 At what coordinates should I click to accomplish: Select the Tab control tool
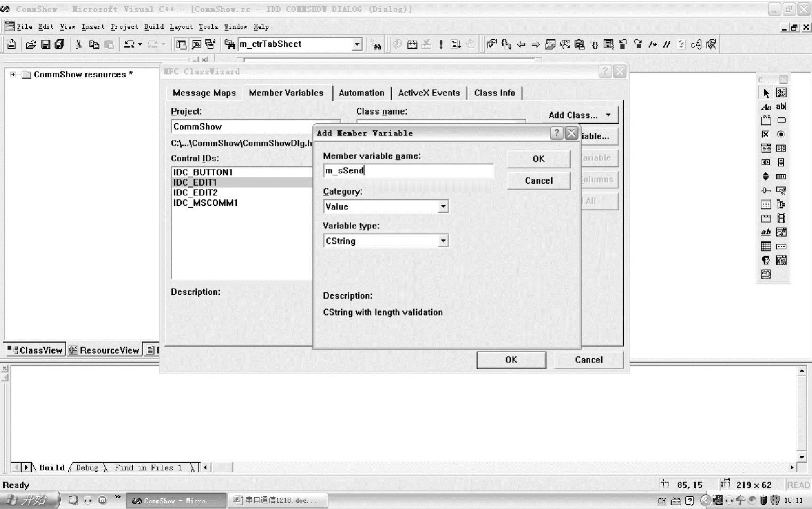pos(766,218)
